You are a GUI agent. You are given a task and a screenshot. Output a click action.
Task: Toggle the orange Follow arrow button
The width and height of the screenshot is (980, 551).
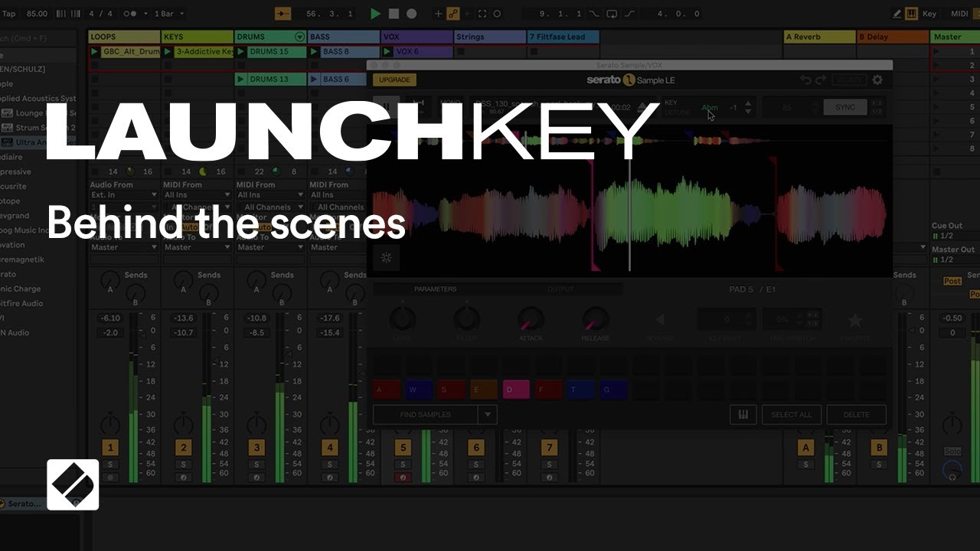click(283, 14)
